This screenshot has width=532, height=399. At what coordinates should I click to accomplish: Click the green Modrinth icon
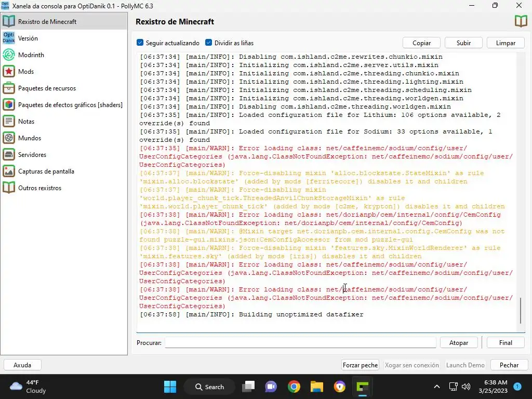point(9,55)
